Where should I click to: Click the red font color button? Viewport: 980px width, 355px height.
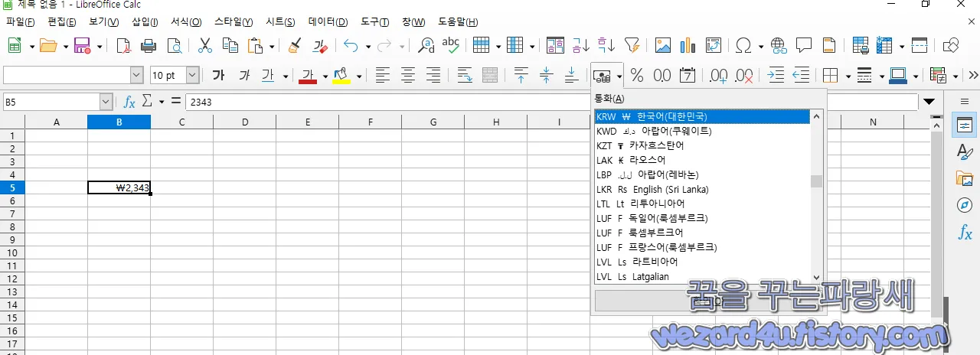308,75
